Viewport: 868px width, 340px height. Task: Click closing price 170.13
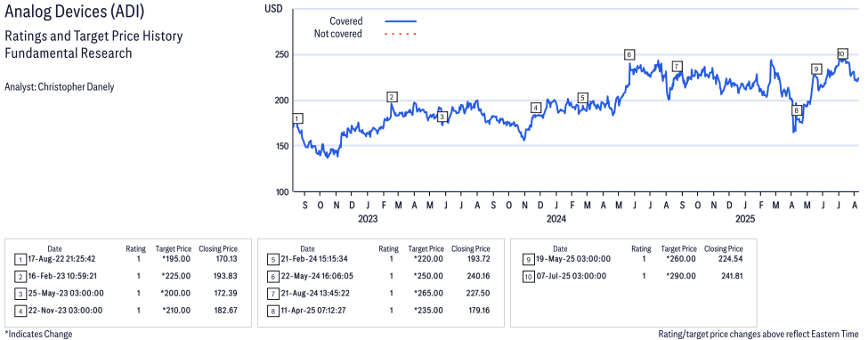[x=226, y=259]
